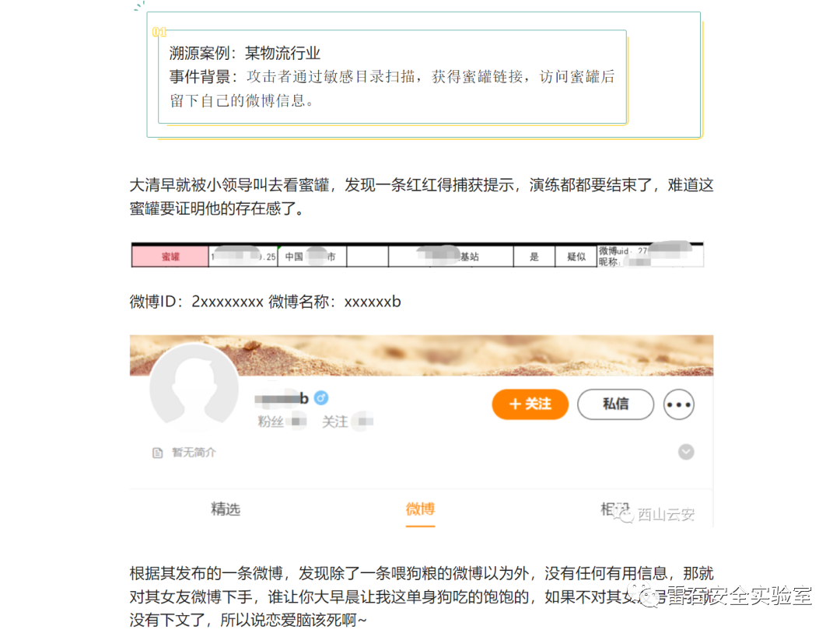Open the 粉丝 followers count
Image resolution: width=840 pixels, height=633 pixels.
point(282,421)
